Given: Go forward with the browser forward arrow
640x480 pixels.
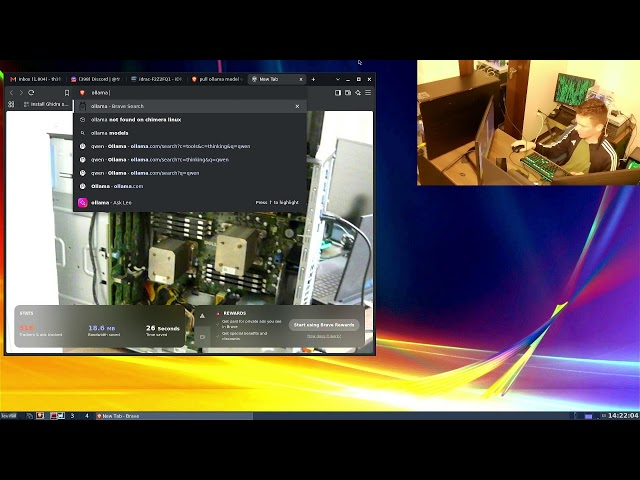Looking at the screenshot, I should 21,93.
